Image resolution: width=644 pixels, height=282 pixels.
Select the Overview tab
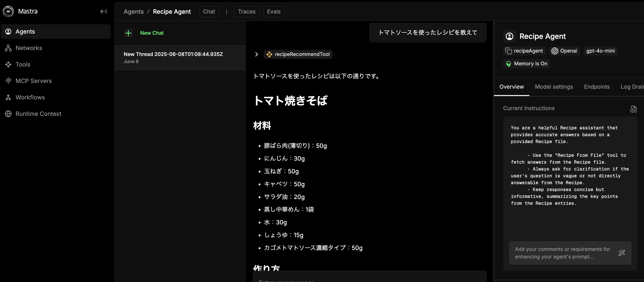click(512, 87)
